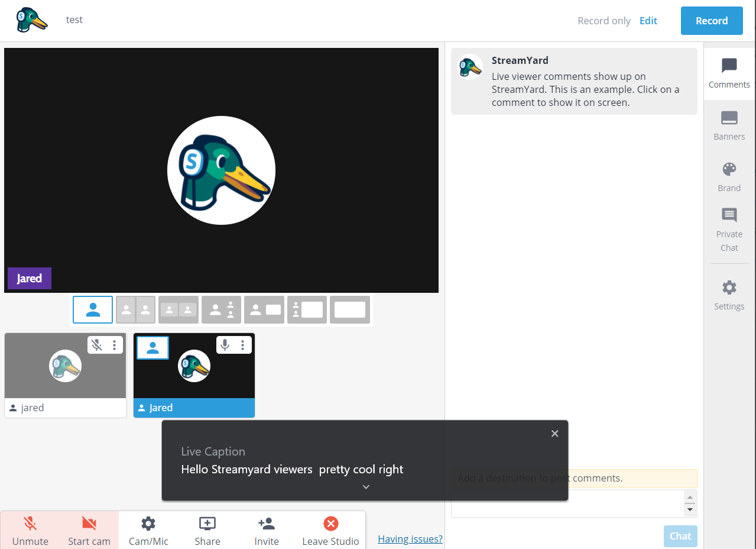The image size is (756, 549).
Task: Close the Live Caption popup
Action: click(x=554, y=434)
